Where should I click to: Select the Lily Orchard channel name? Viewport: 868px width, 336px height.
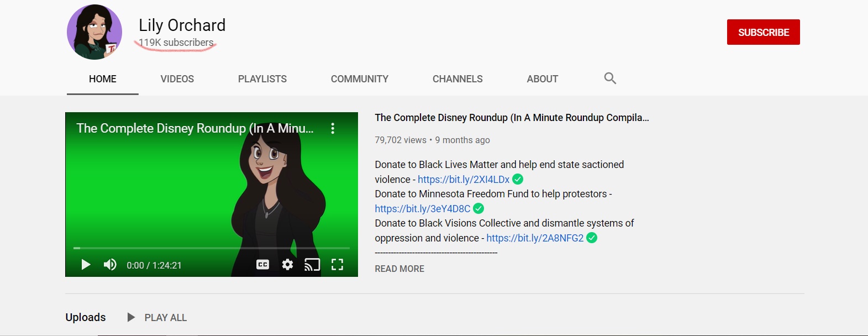(182, 25)
